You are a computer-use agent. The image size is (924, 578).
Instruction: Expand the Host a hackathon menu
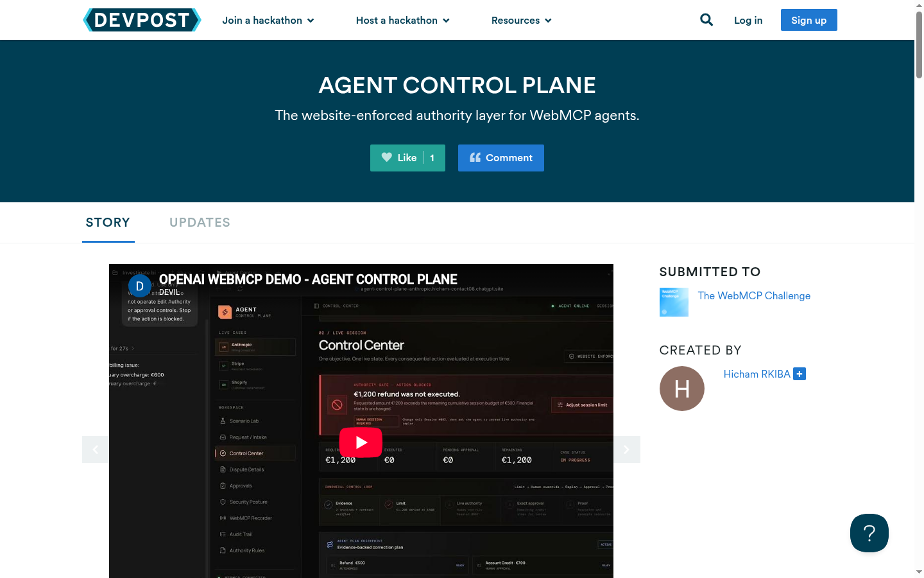tap(403, 21)
